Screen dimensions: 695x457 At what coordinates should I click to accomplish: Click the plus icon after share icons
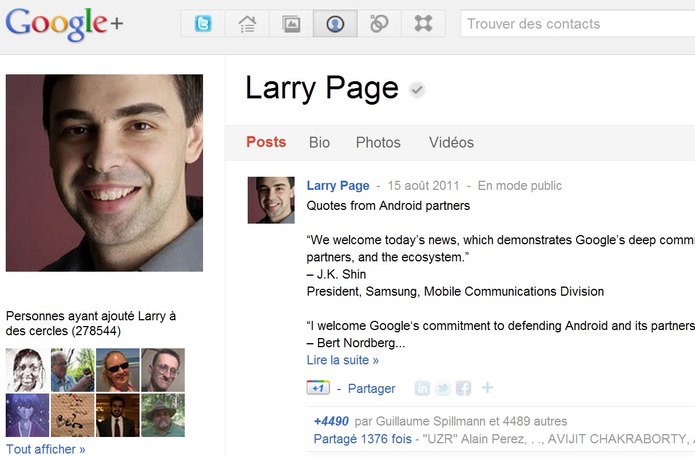pos(488,388)
